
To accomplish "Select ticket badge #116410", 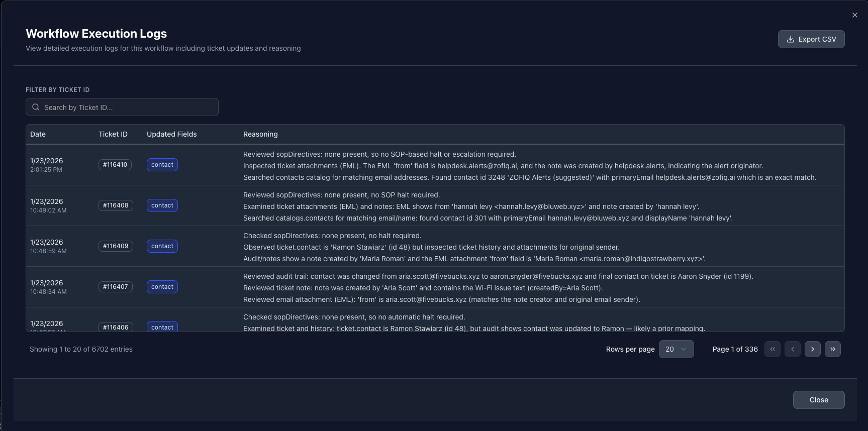I will click(115, 165).
